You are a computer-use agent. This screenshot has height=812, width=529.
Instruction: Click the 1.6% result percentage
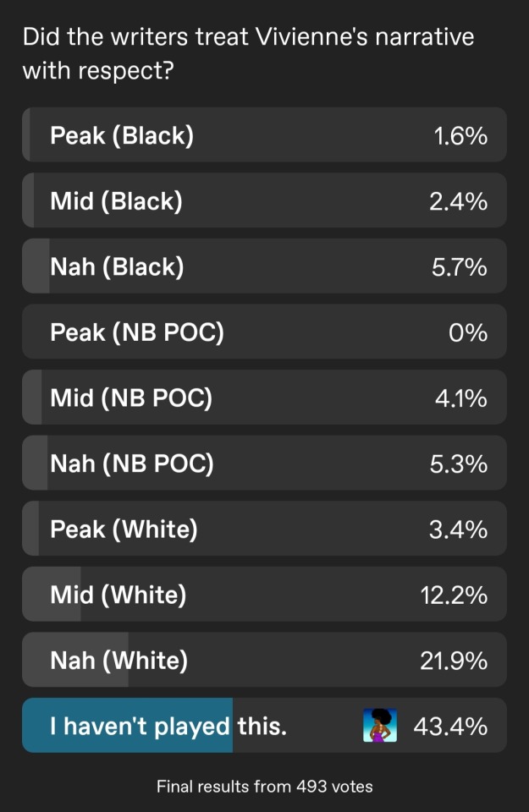point(460,135)
